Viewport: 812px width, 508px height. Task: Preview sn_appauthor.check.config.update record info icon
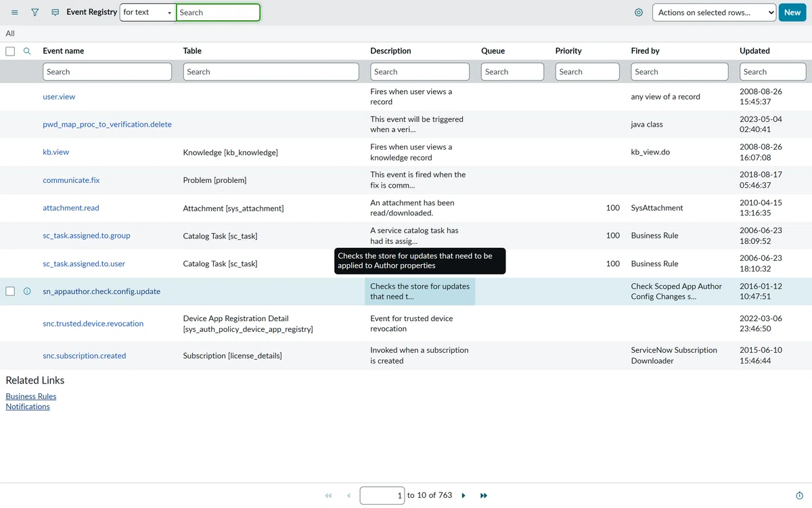[x=27, y=291]
